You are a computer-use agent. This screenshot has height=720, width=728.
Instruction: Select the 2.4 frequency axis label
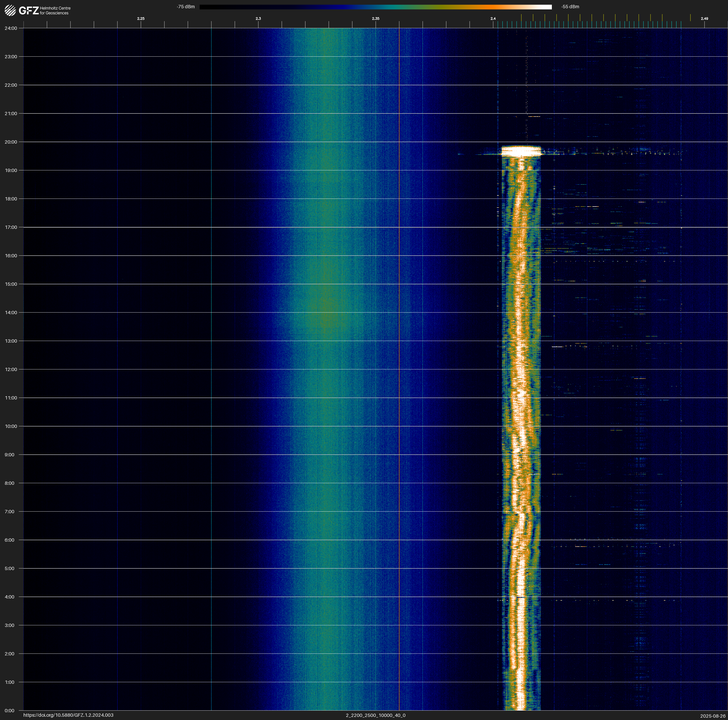[493, 19]
